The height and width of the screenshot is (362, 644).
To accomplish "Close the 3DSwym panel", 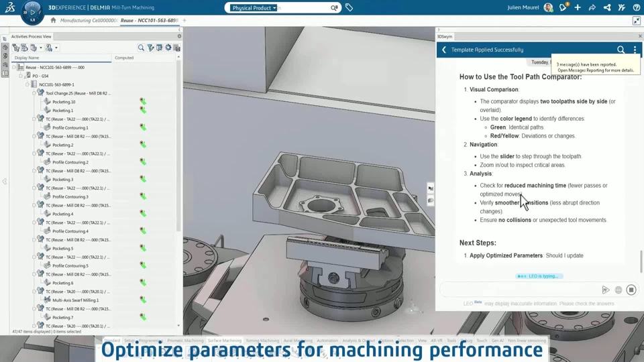I will tap(640, 36).
